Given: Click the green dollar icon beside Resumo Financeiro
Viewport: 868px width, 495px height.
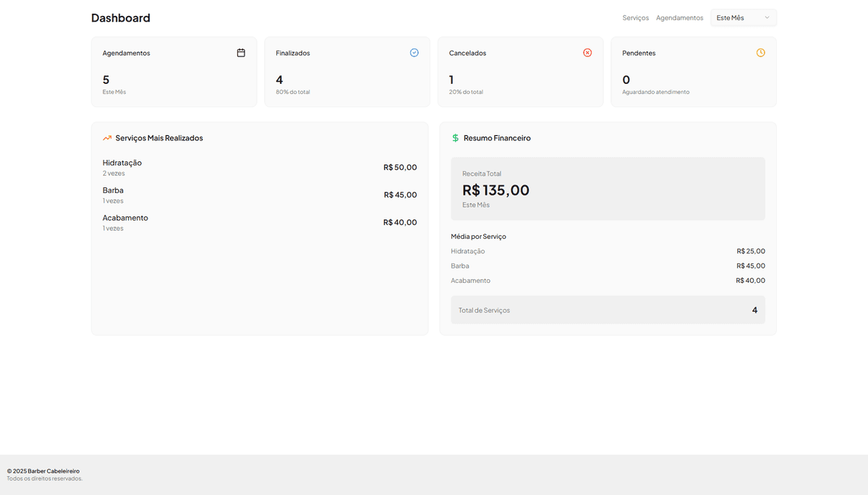Looking at the screenshot, I should [x=454, y=137].
